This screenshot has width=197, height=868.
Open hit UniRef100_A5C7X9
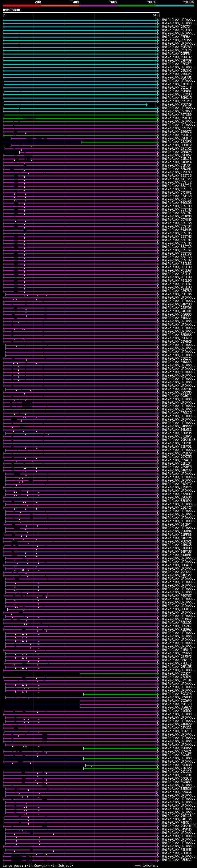click(176, 104)
